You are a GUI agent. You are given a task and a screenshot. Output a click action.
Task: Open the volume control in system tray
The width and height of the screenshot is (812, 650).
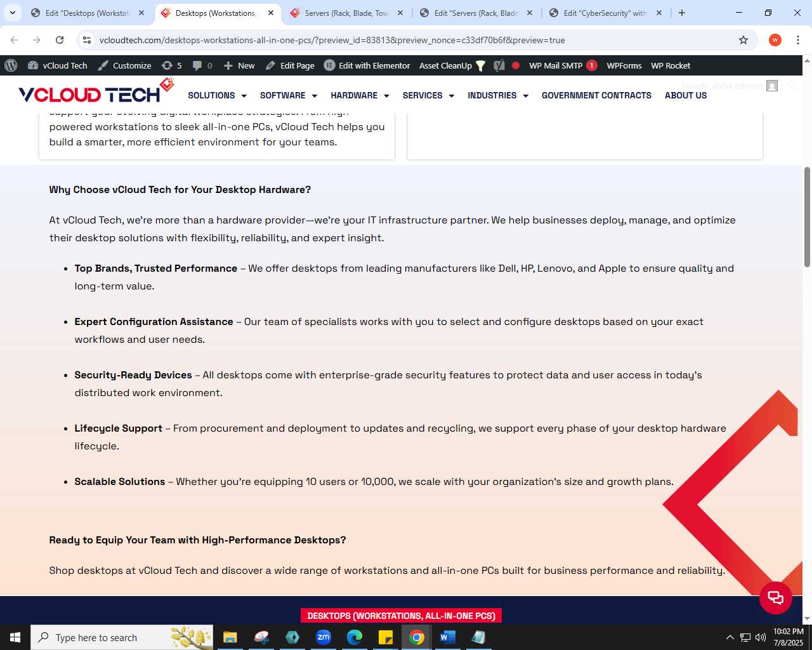click(x=761, y=637)
